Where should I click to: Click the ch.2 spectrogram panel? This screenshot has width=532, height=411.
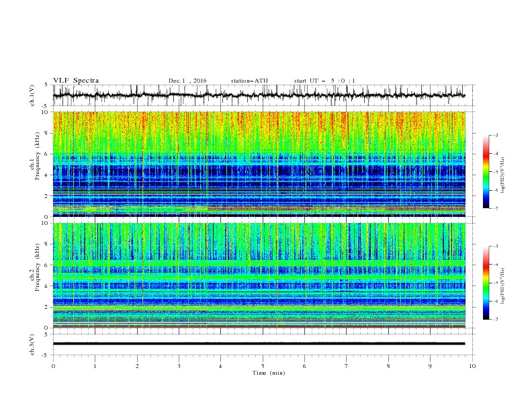(x=259, y=275)
